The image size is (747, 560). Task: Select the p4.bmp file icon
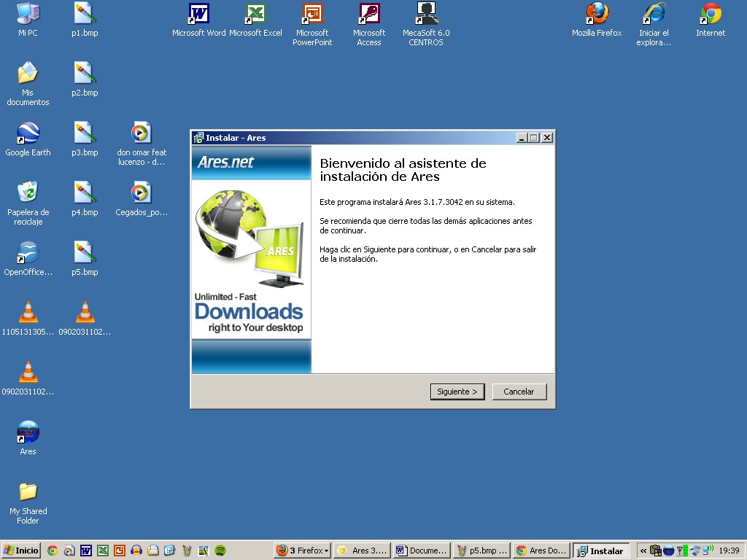coord(85,199)
